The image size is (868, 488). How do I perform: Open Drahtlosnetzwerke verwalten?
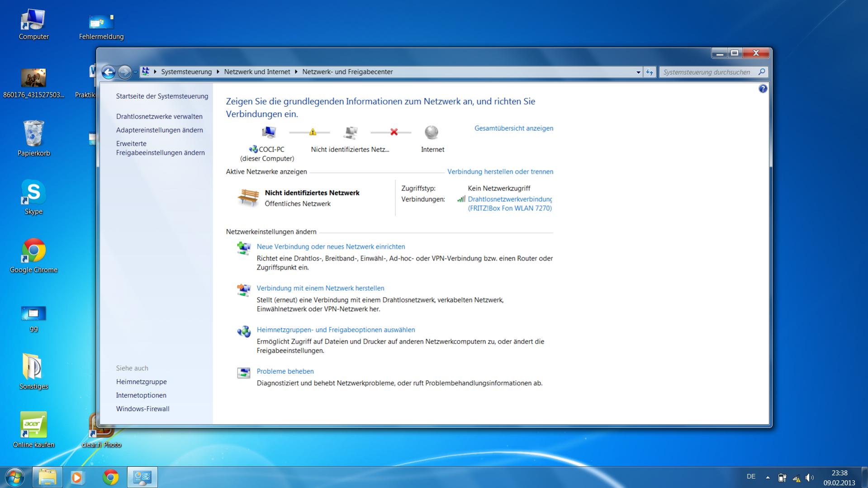159,116
